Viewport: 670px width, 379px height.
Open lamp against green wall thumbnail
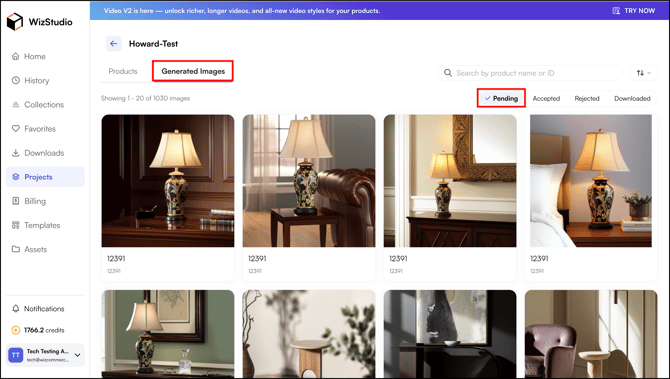pos(168,334)
